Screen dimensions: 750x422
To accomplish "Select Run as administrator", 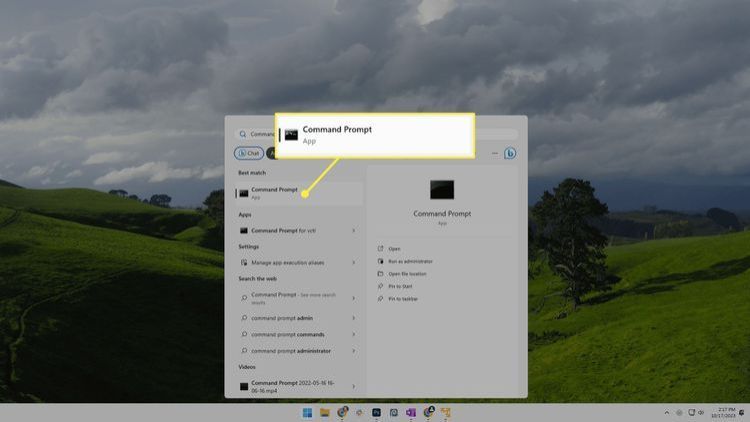I will coord(410,261).
